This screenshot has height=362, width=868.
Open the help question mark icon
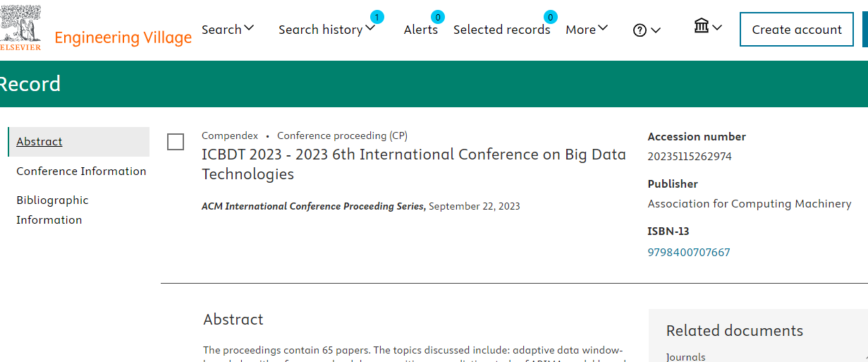640,30
